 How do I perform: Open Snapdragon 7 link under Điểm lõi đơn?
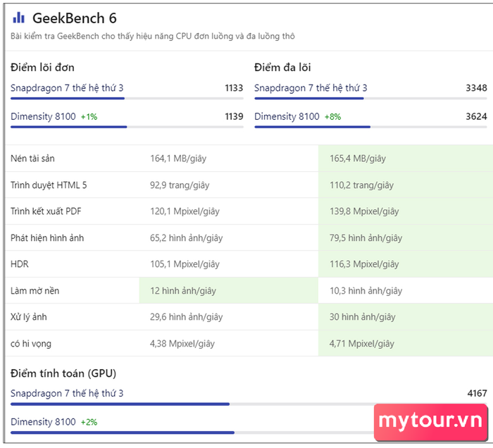[x=67, y=88]
